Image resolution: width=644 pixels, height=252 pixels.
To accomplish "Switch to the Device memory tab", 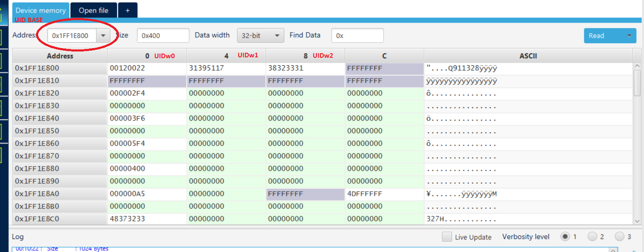I will coord(41,10).
